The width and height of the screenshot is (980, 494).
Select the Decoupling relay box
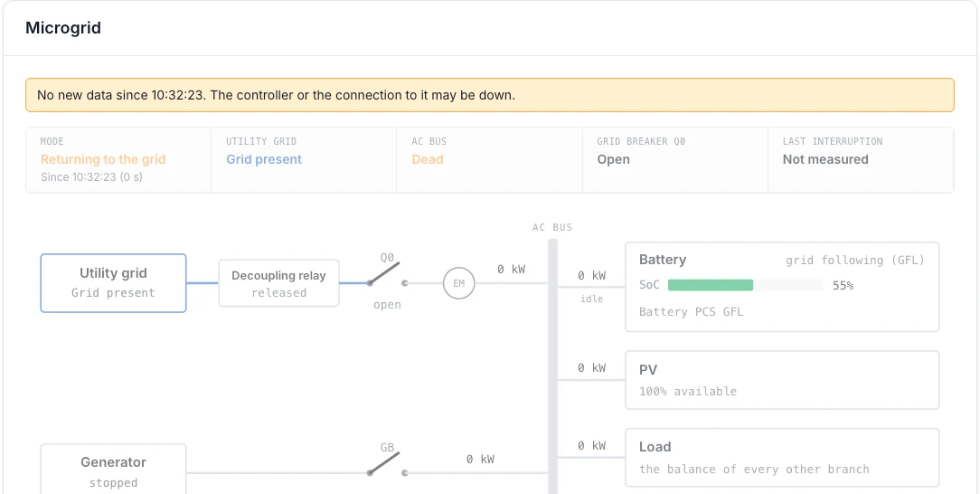coord(278,283)
